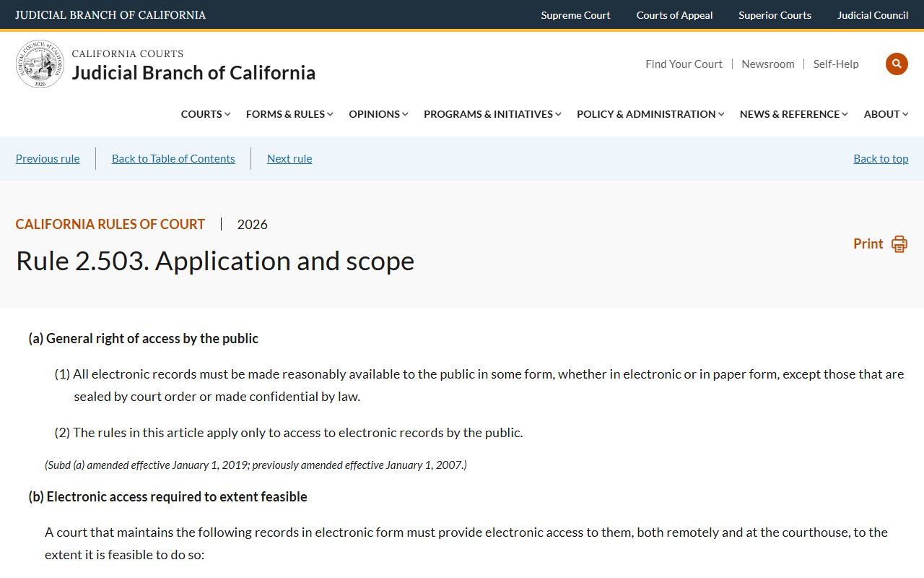Image resolution: width=924 pixels, height=578 pixels.
Task: Click Find Your Court link
Action: 684,64
